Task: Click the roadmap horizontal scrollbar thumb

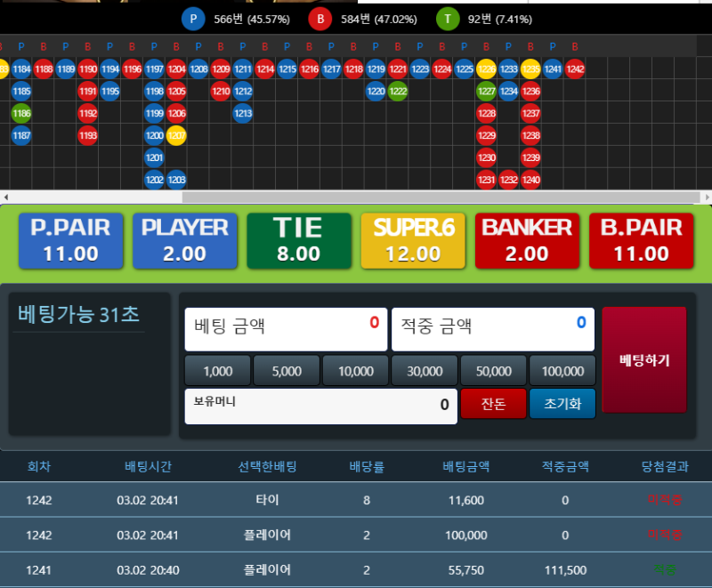Action: pos(441,197)
